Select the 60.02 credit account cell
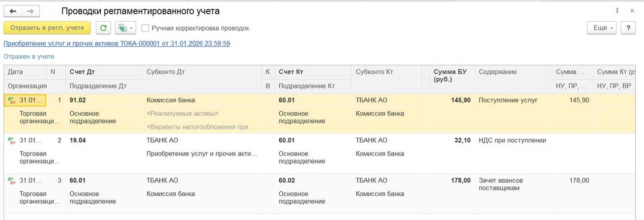The width and height of the screenshot is (644, 220). [x=287, y=181]
